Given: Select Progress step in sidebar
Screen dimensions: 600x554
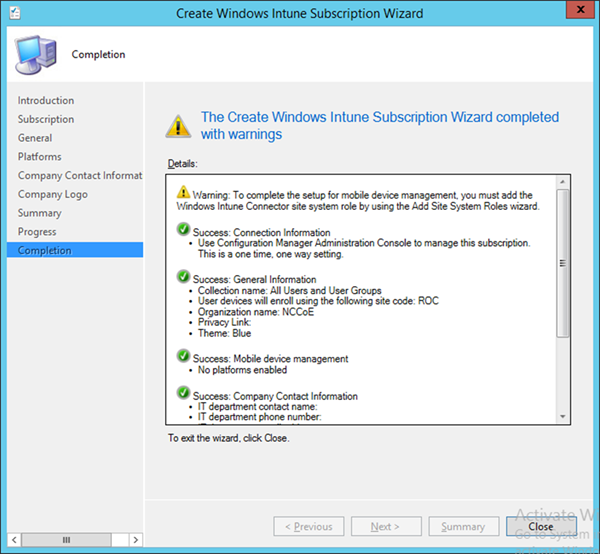Looking at the screenshot, I should tap(37, 231).
